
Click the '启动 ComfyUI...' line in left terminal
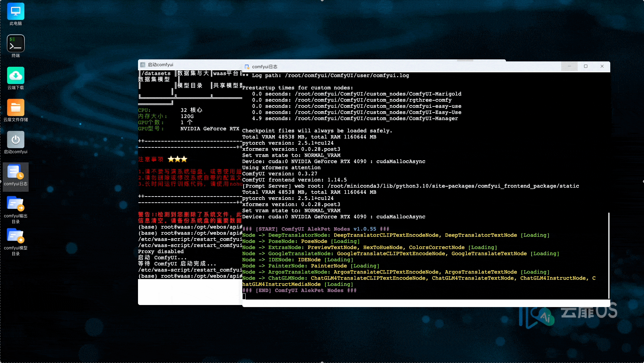coord(162,258)
